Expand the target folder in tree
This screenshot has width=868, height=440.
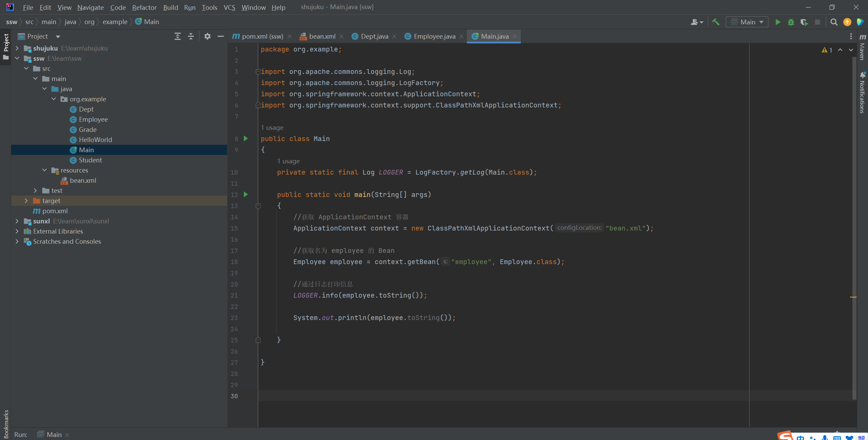[x=26, y=201]
